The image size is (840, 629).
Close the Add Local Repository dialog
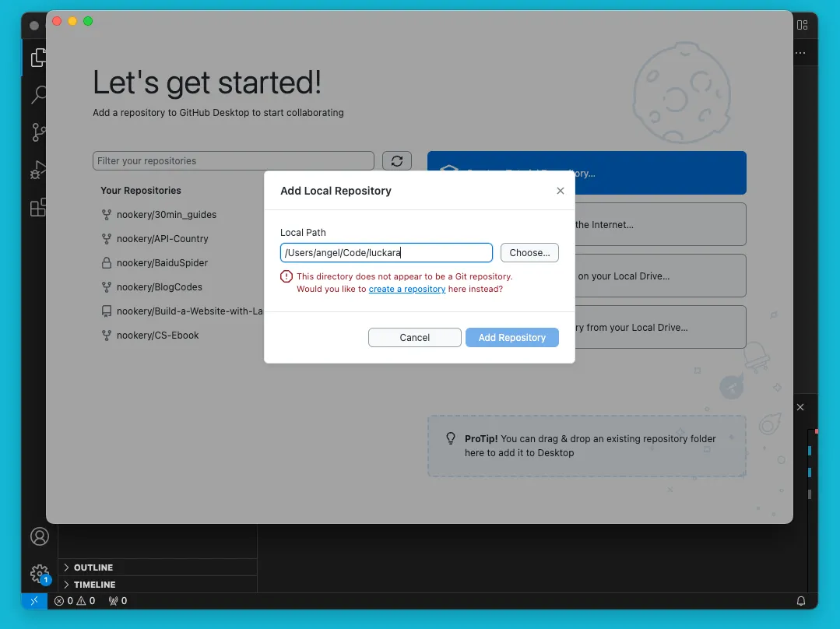(x=560, y=191)
